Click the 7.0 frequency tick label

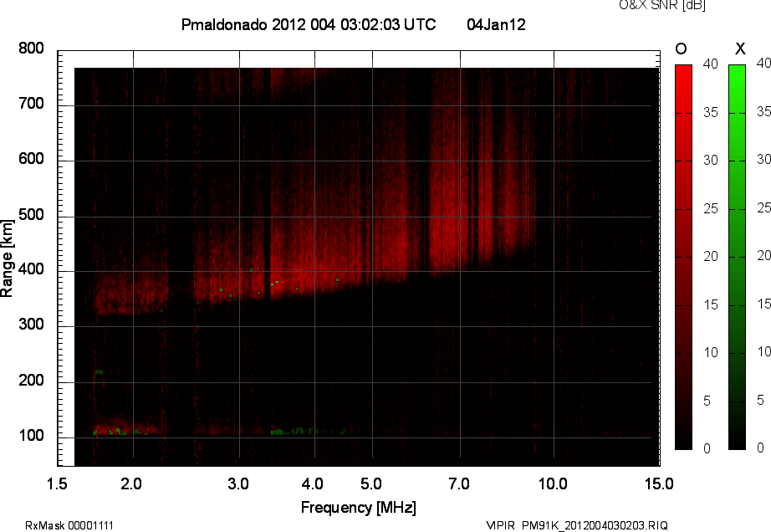pyautogui.click(x=459, y=483)
